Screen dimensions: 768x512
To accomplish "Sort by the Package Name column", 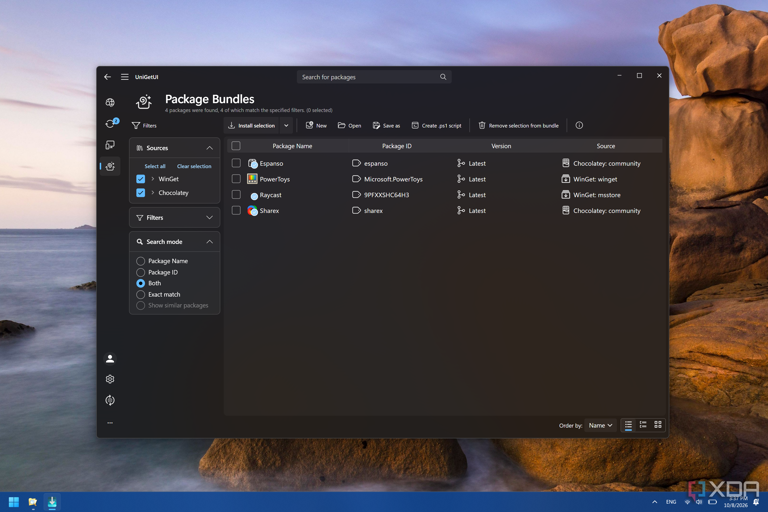I will coord(292,146).
